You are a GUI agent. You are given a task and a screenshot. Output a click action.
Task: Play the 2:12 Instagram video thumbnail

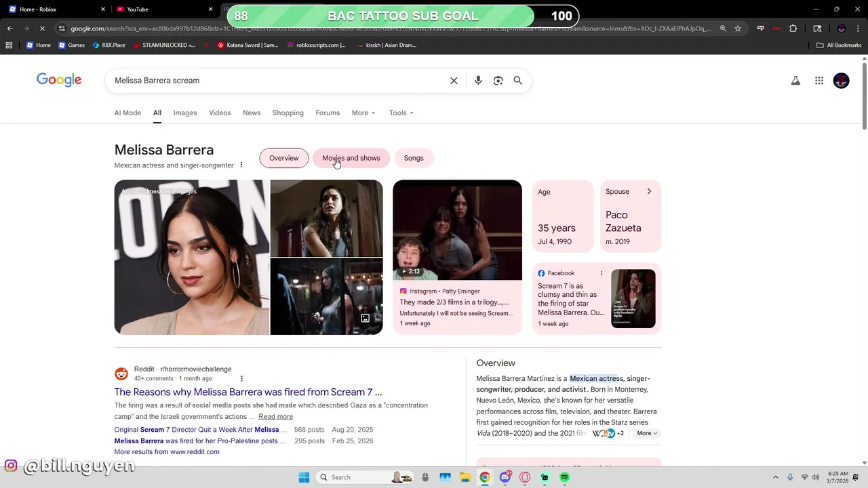(x=458, y=230)
